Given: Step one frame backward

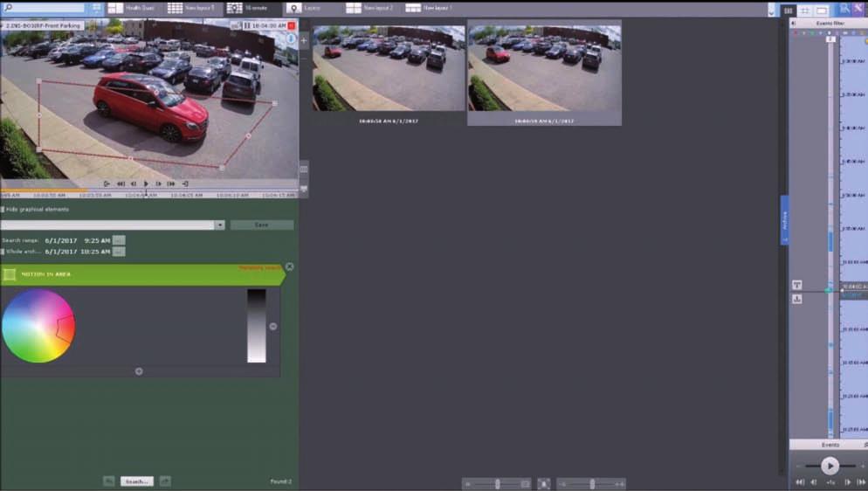Looking at the screenshot, I should click(x=134, y=183).
